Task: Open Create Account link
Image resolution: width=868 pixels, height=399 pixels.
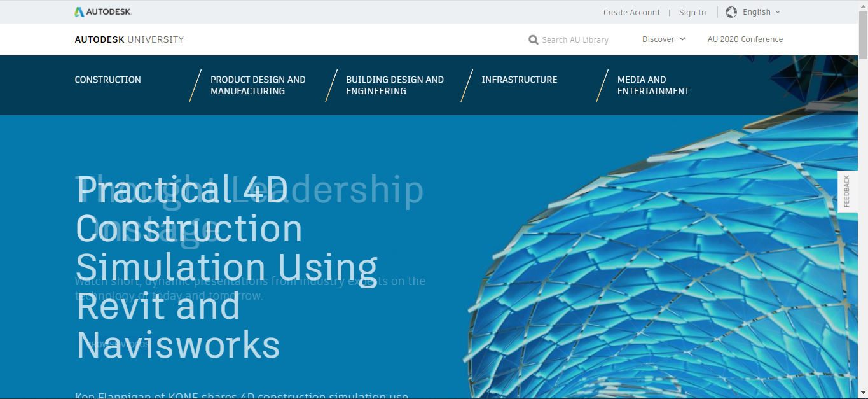Action: coord(631,13)
